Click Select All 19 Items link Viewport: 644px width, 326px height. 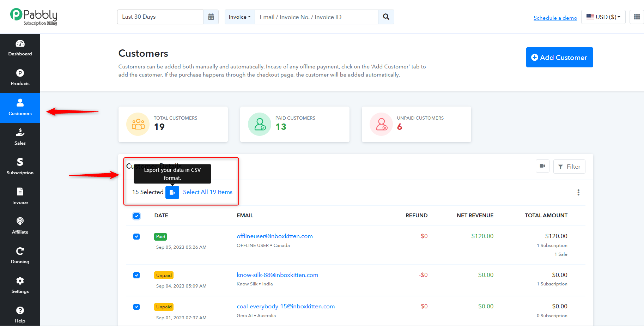coord(208,192)
